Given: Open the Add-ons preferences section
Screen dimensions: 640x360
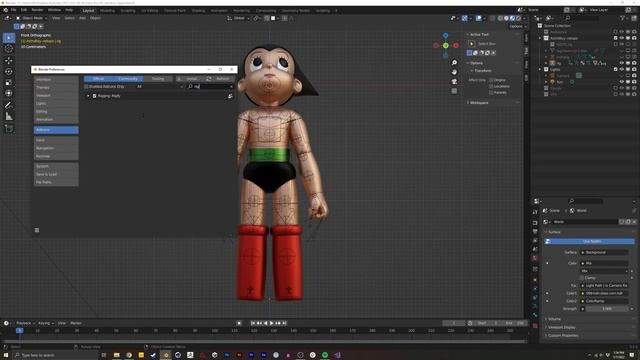Looking at the screenshot, I should coord(56,130).
